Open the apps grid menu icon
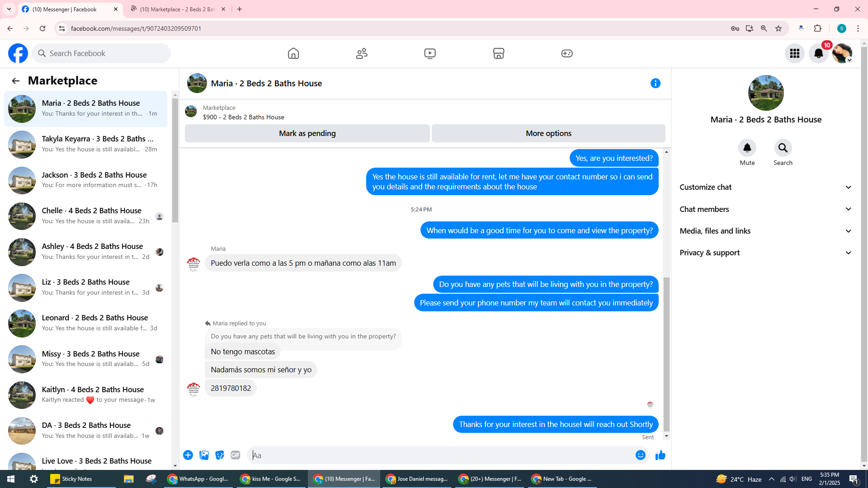The image size is (868, 488). coord(794,53)
